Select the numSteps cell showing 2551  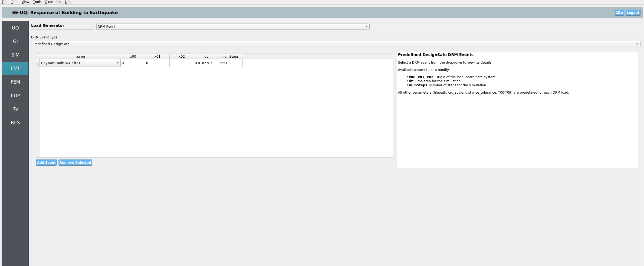pyautogui.click(x=230, y=63)
